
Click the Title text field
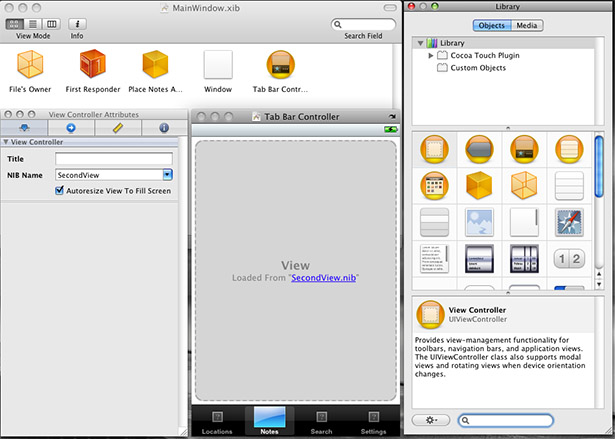(x=114, y=159)
